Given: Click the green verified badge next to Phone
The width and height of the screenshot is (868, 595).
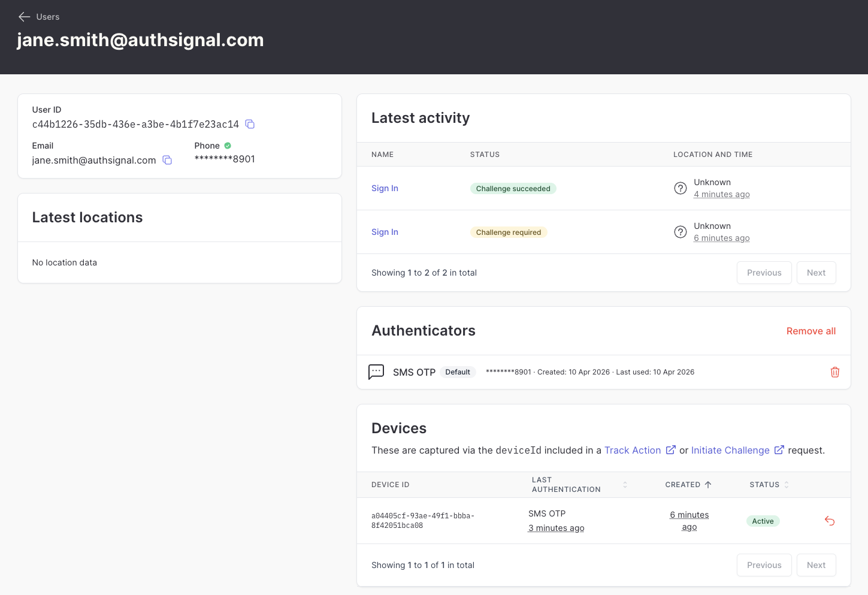Looking at the screenshot, I should (x=227, y=145).
